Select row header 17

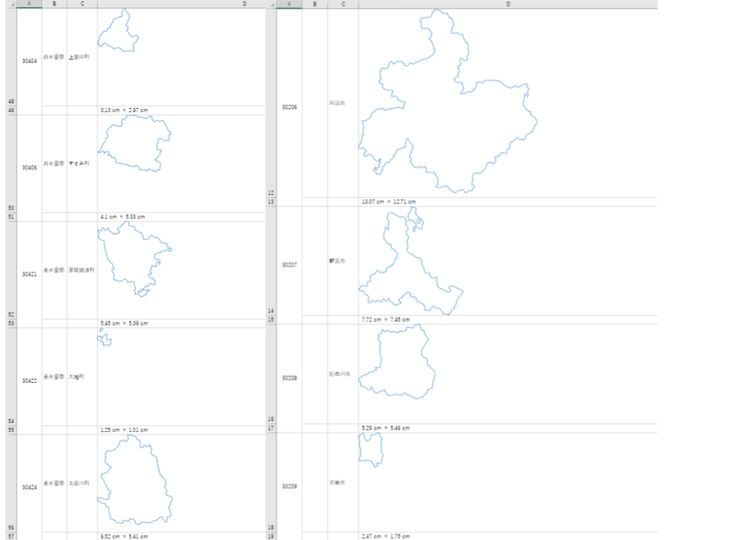(x=271, y=428)
